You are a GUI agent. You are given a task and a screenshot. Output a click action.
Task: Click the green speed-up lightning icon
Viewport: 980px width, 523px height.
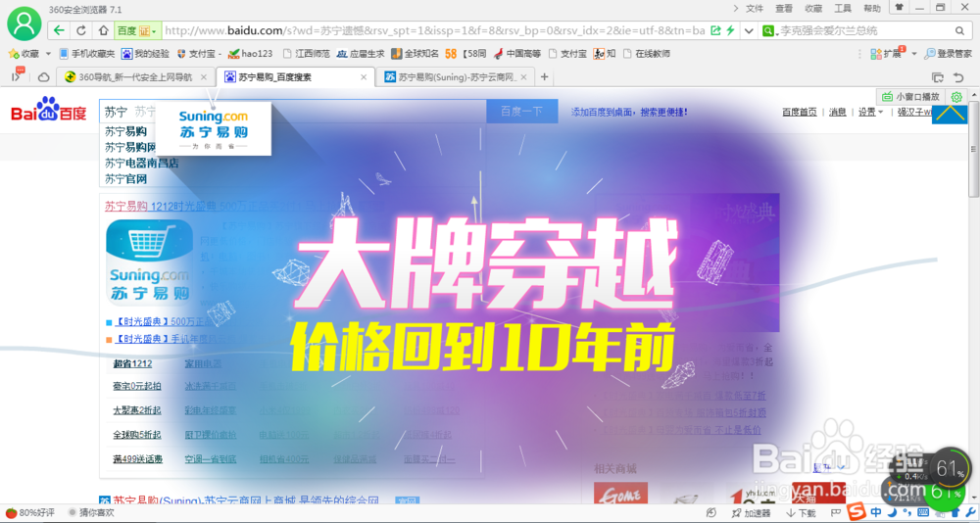[730, 30]
